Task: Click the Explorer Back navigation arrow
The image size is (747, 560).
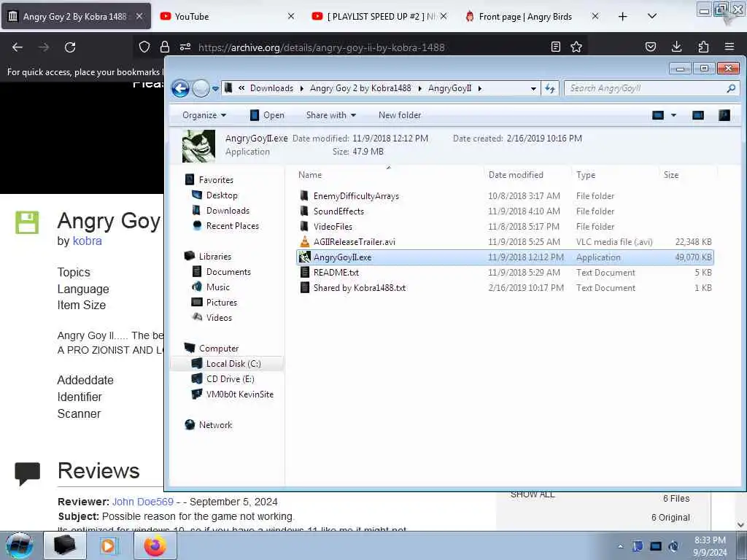Action: click(181, 88)
